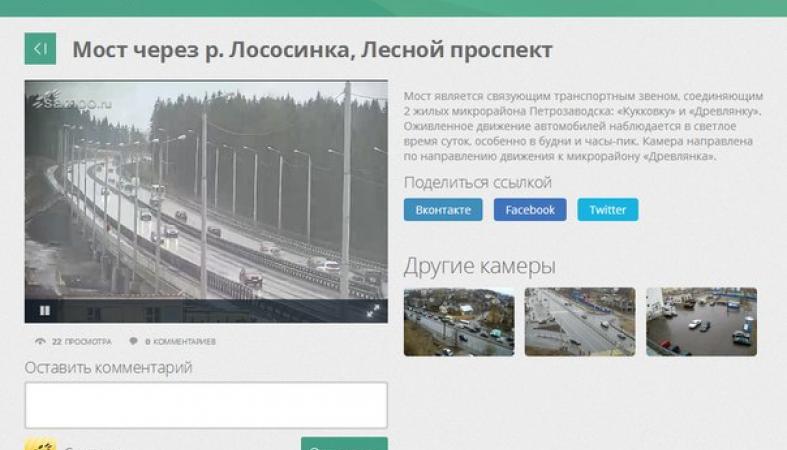The image size is (787, 450).
Task: Share the link on Facebook
Action: point(530,210)
